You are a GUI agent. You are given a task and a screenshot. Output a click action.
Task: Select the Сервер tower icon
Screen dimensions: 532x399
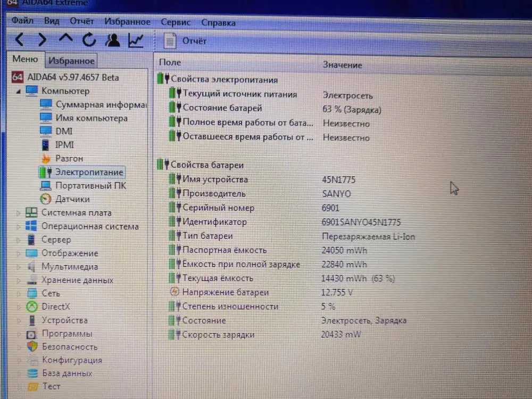coord(31,239)
